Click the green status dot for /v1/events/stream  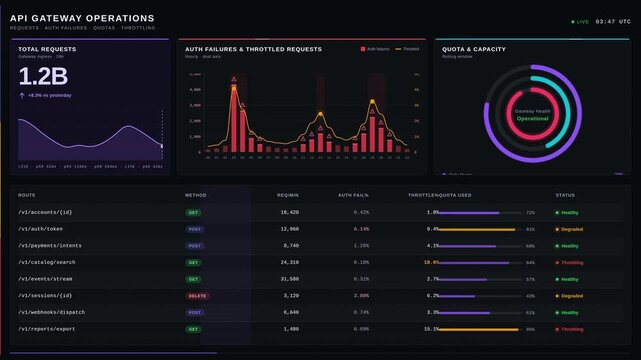pyautogui.click(x=557, y=280)
